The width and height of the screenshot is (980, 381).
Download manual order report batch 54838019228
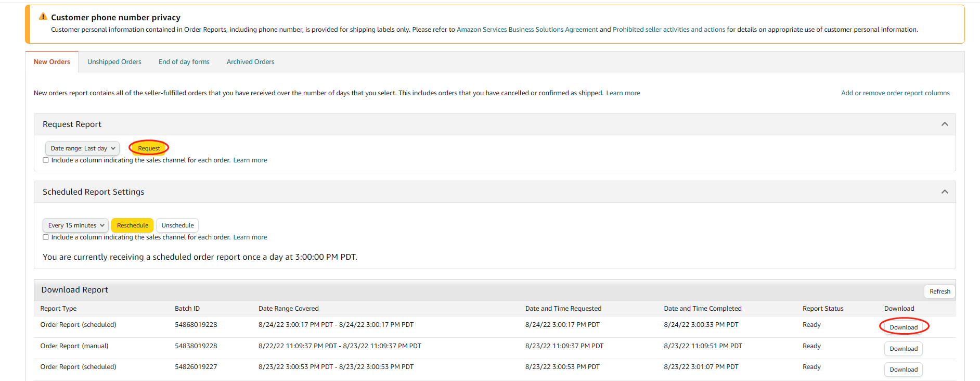(x=904, y=349)
